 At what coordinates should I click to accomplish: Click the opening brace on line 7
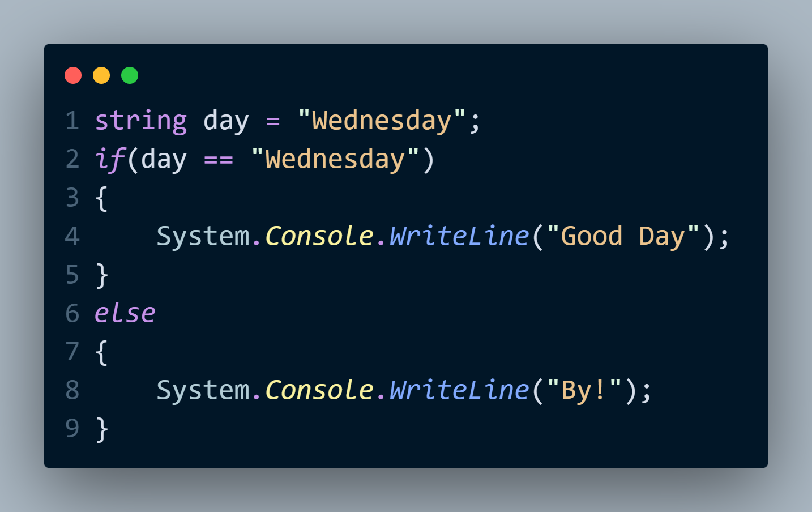point(102,352)
